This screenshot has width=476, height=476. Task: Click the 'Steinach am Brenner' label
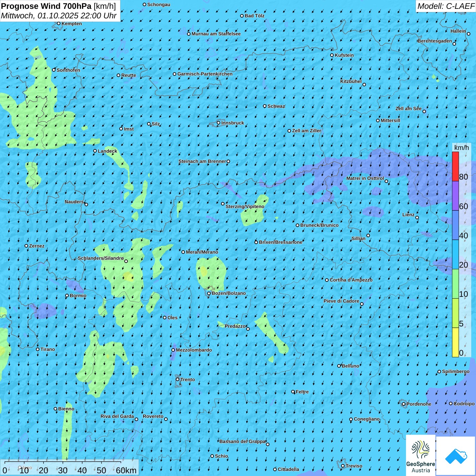point(202,161)
